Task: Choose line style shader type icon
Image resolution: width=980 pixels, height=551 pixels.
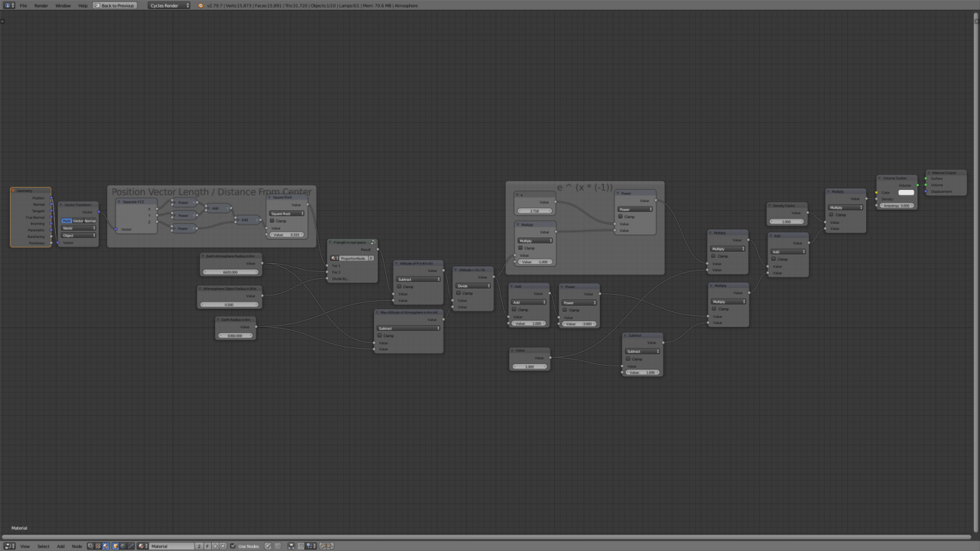Action: point(130,546)
